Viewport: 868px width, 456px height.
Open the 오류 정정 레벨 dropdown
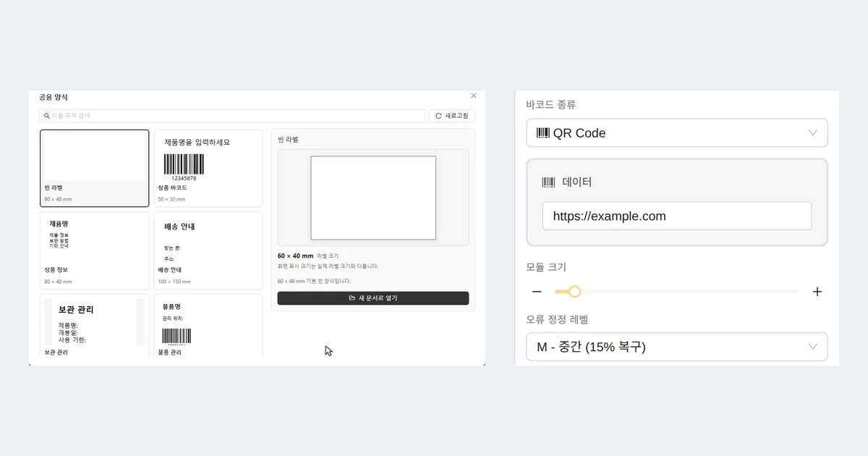[x=677, y=347]
